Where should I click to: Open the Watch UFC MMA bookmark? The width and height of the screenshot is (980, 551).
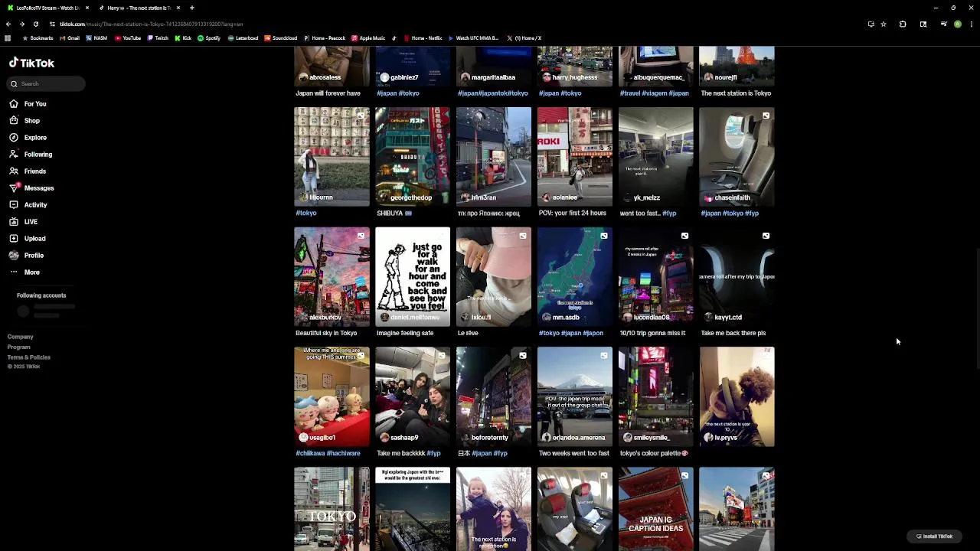pyautogui.click(x=473, y=38)
